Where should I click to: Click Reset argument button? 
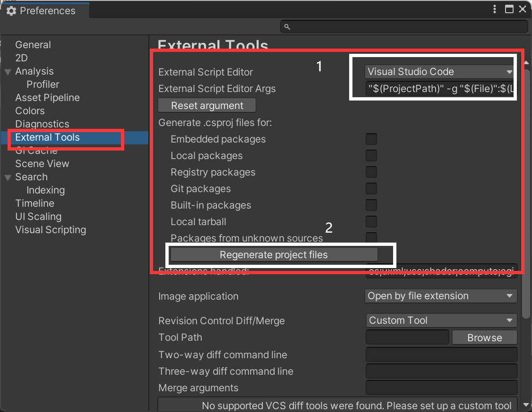[207, 105]
